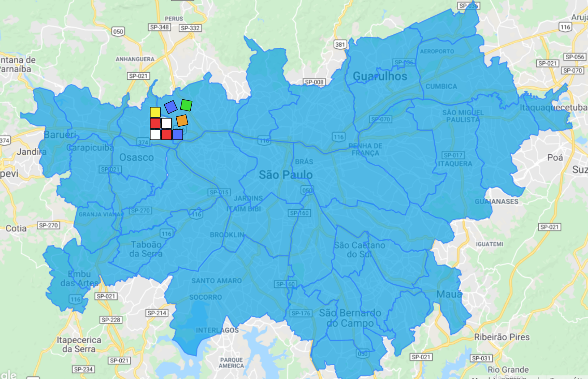The image size is (588, 379).
Task: Click the São Paulo city label
Action: point(285,175)
